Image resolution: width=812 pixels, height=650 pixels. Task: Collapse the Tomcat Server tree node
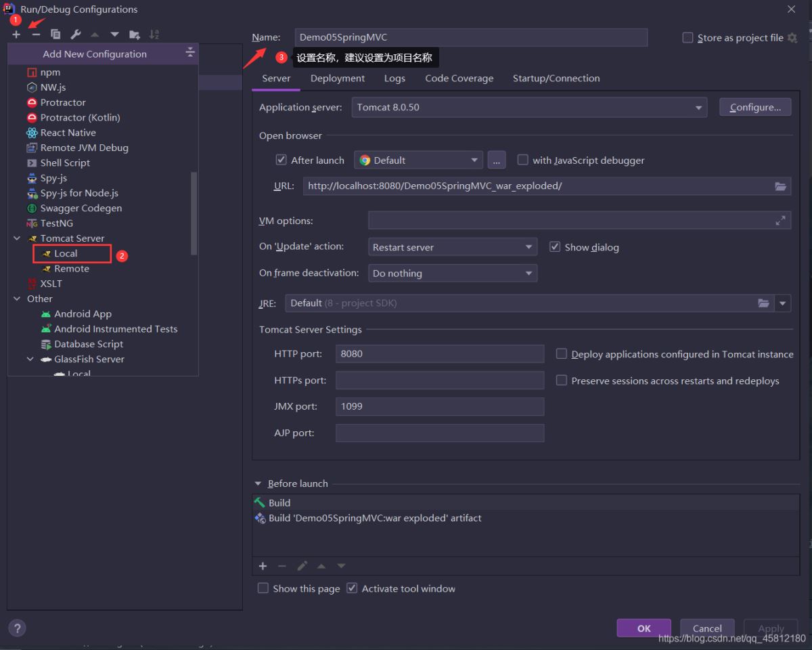(x=17, y=238)
